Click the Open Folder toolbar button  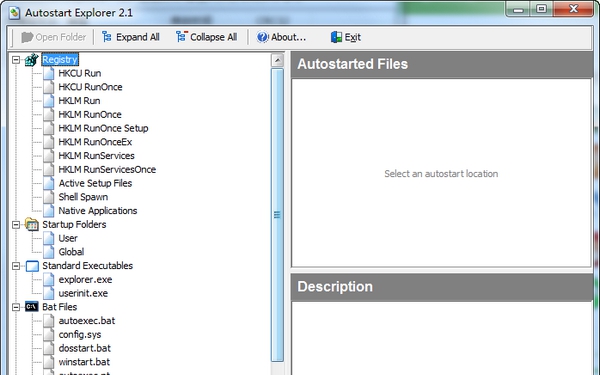tap(54, 37)
